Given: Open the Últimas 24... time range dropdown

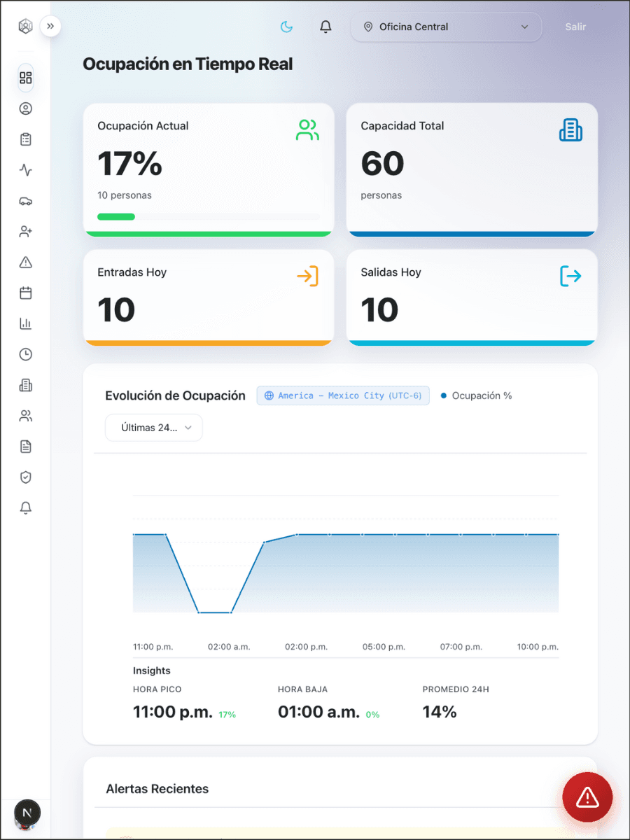Looking at the screenshot, I should pos(154,428).
